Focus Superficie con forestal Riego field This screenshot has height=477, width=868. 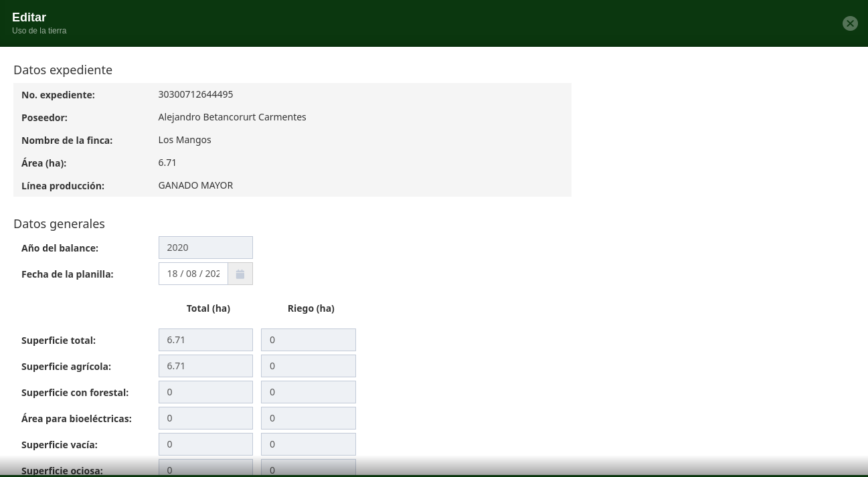pos(308,392)
